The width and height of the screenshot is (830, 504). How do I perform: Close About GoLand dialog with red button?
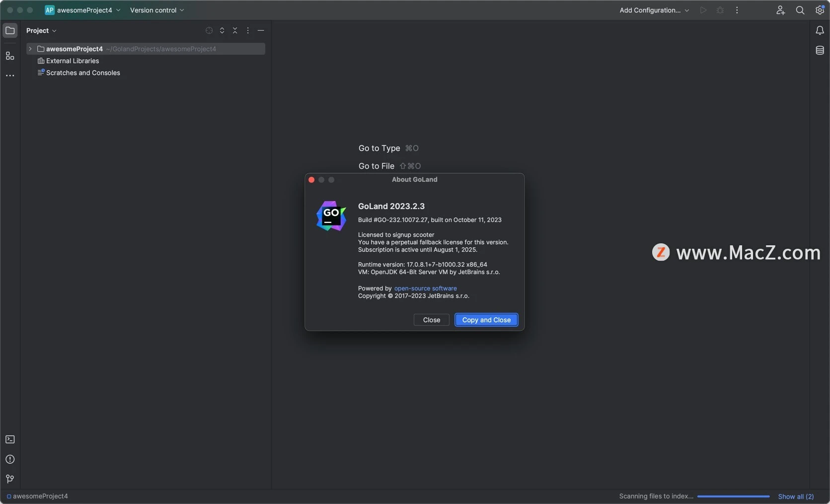click(311, 180)
